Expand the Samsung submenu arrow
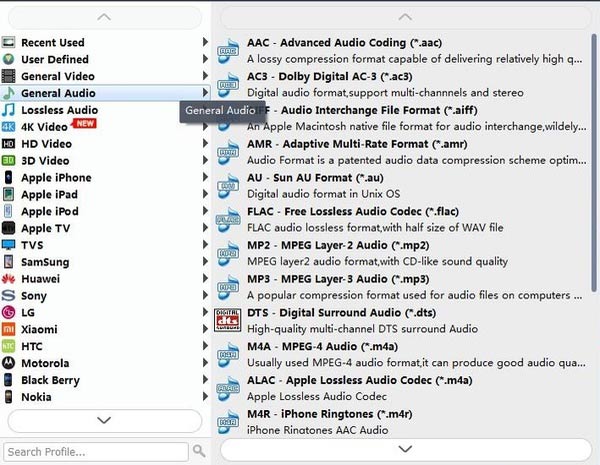600x465 pixels. tap(206, 262)
